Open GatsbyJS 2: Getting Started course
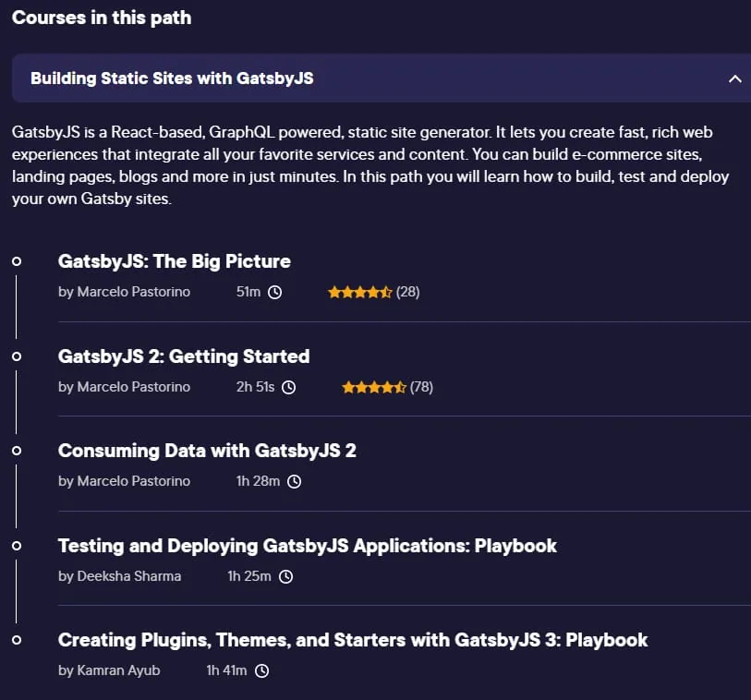The height and width of the screenshot is (700, 751). tap(184, 356)
